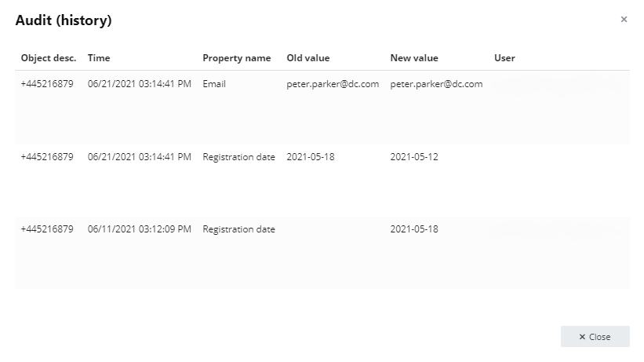Click the Property name column header
Viewport: 644px width, 362px height.
click(237, 58)
